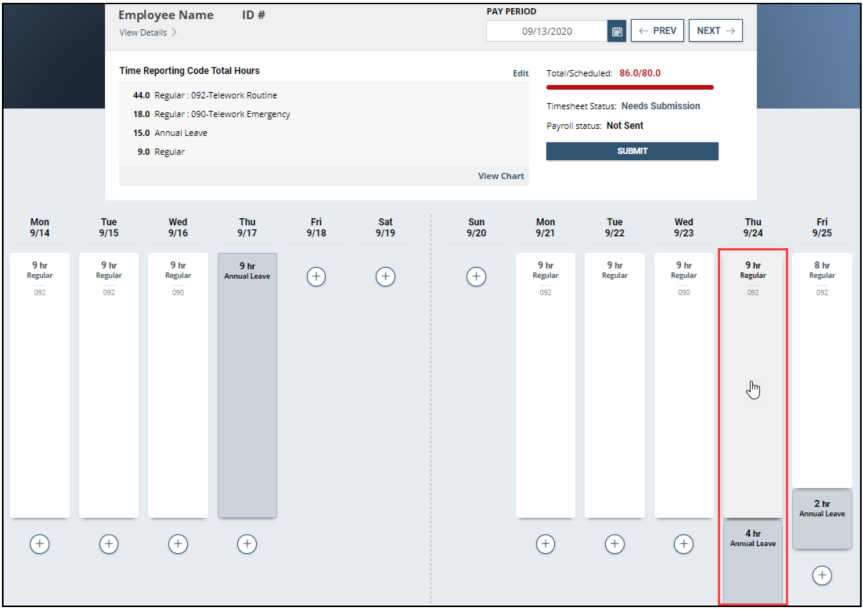Open the View Chart link
The height and width of the screenshot is (609, 863).
click(x=501, y=176)
